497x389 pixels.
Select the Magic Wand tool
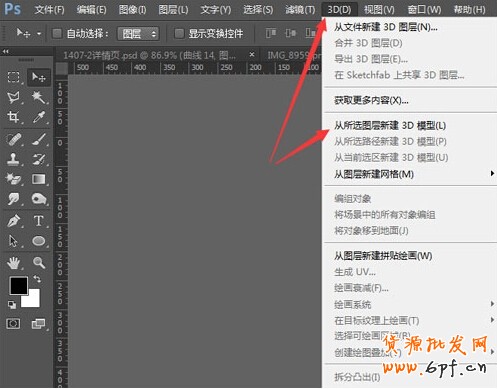pos(39,98)
